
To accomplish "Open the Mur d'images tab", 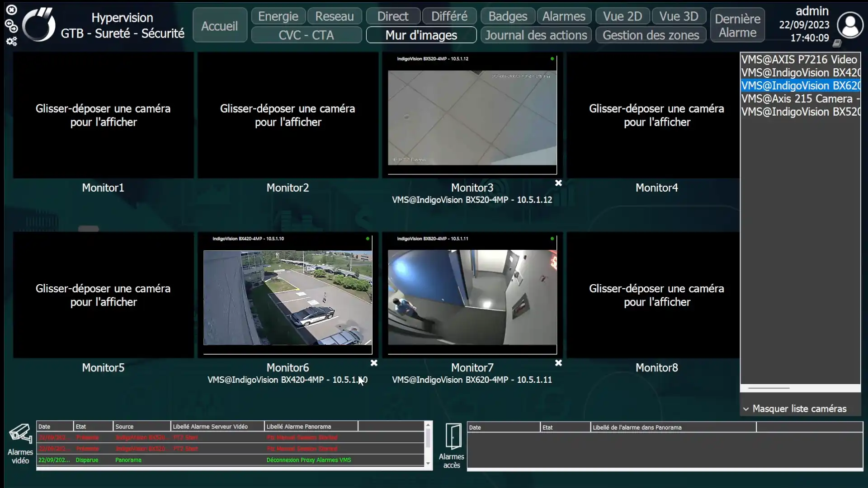I will coord(421,35).
